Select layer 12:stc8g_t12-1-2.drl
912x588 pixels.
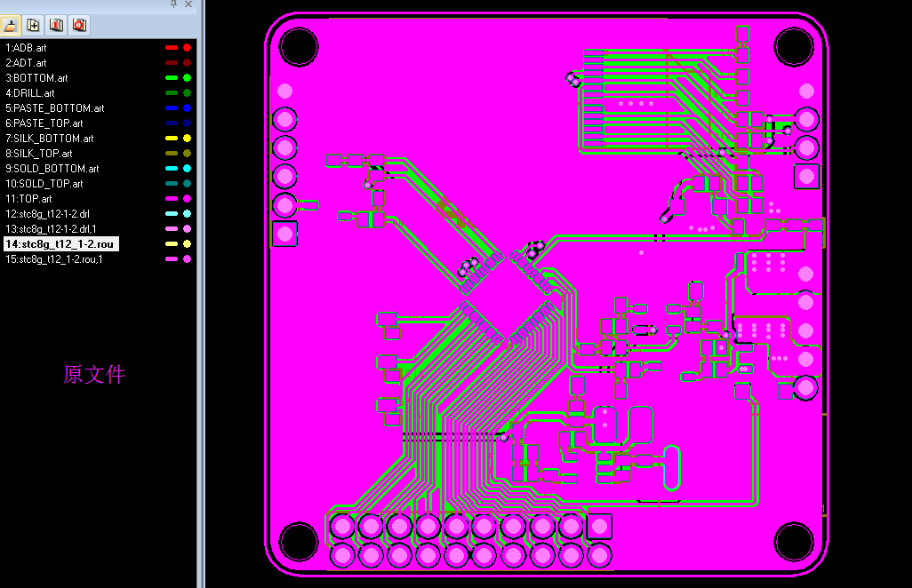point(47,214)
